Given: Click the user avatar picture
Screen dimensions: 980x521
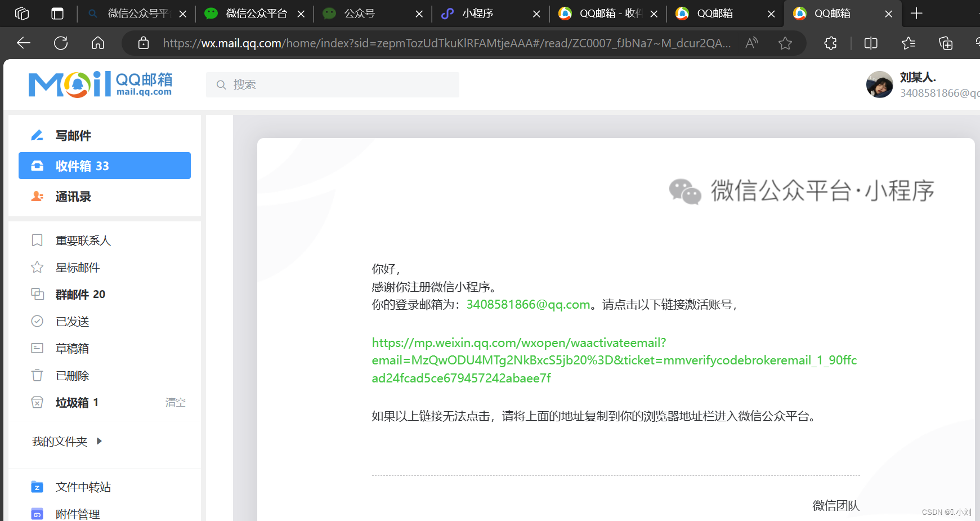Looking at the screenshot, I should point(880,84).
